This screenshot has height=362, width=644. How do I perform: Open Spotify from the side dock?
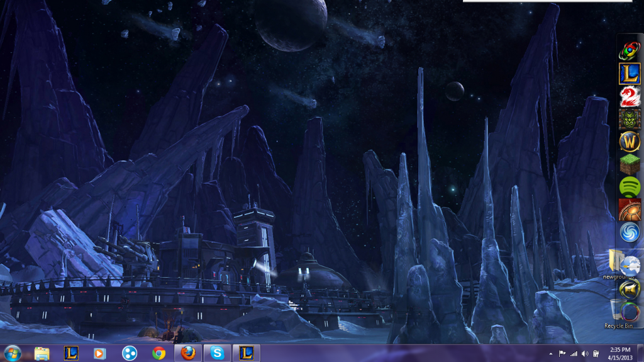tap(630, 187)
